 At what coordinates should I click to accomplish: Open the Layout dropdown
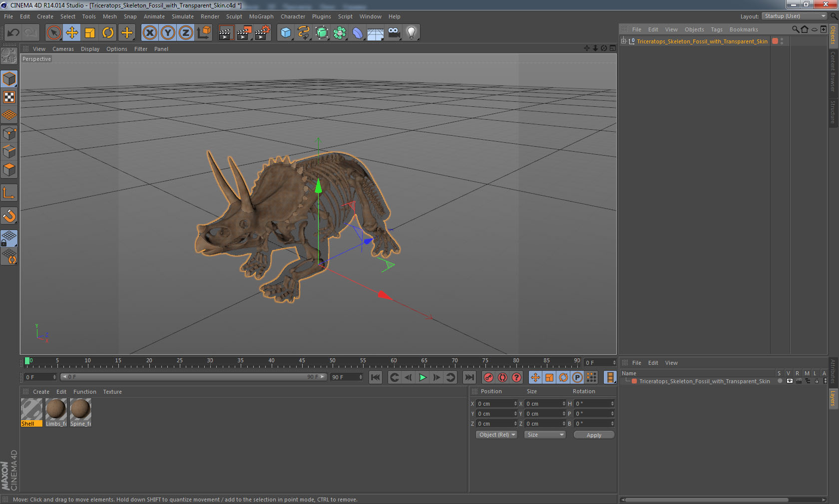click(794, 16)
